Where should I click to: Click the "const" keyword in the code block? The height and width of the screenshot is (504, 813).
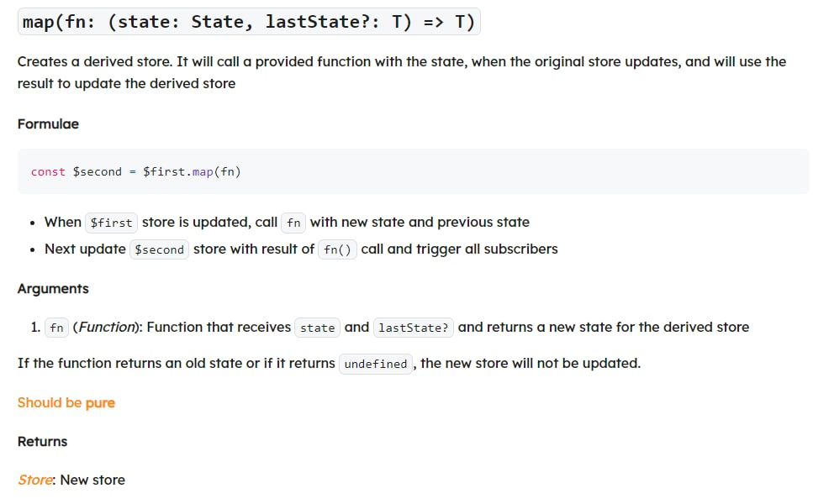[48, 171]
